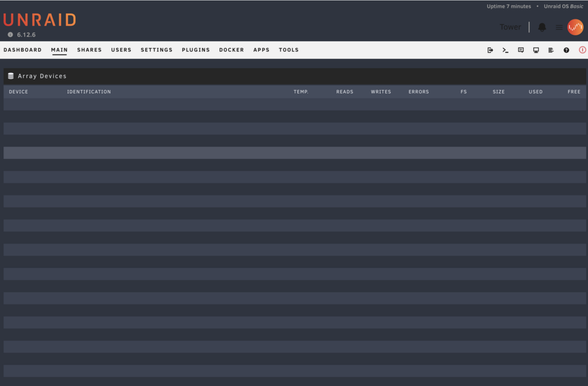
Task: Open the hamburger menu icon in header
Action: [x=559, y=27]
